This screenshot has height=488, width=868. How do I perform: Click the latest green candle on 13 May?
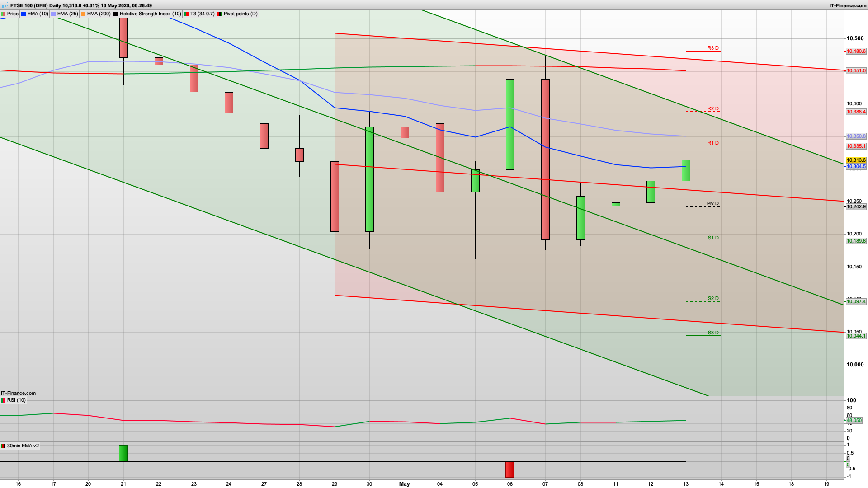coord(686,170)
